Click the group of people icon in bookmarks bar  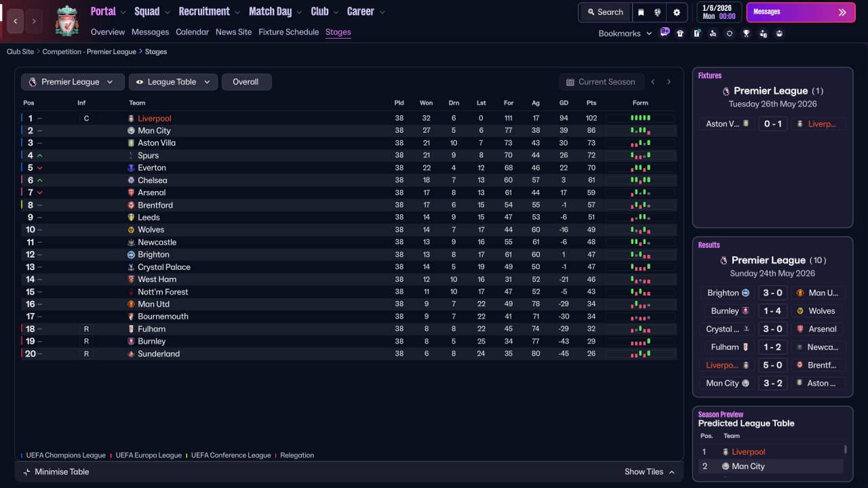[779, 33]
